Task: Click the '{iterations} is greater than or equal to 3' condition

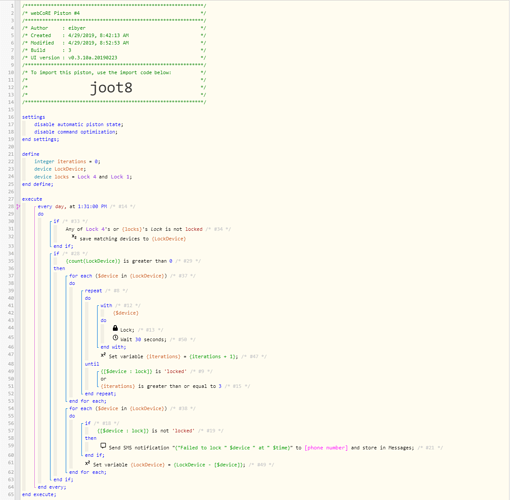Action: click(161, 386)
